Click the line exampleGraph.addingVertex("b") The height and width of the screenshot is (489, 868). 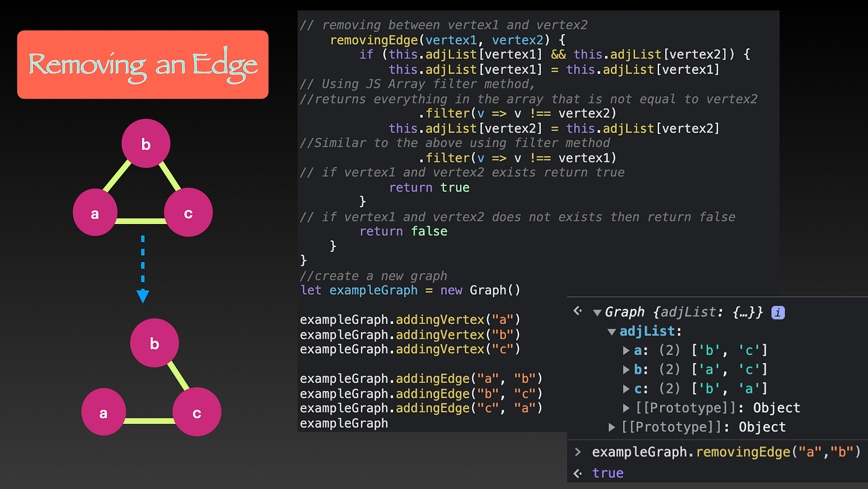pos(410,334)
